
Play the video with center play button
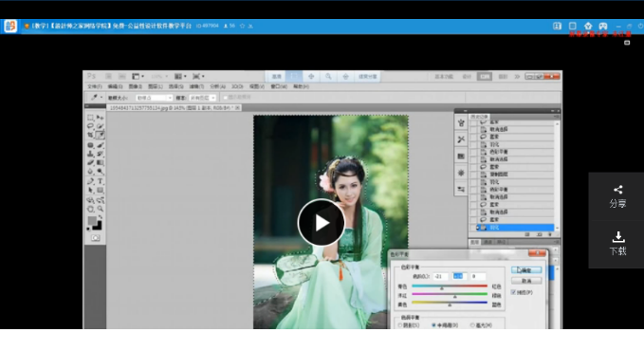pyautogui.click(x=322, y=222)
